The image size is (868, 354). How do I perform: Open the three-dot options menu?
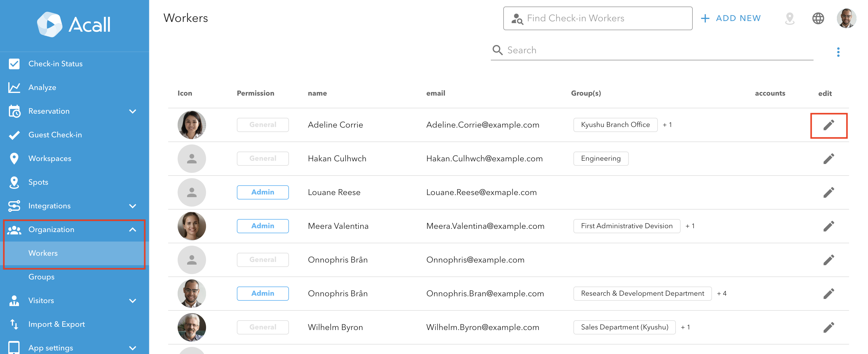pos(838,52)
